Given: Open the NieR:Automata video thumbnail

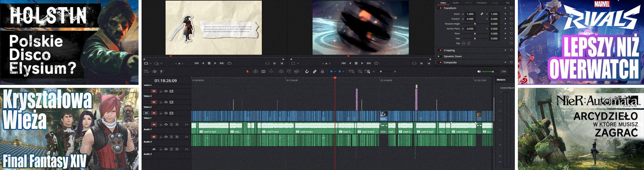Looking at the screenshot, I should point(581,129).
